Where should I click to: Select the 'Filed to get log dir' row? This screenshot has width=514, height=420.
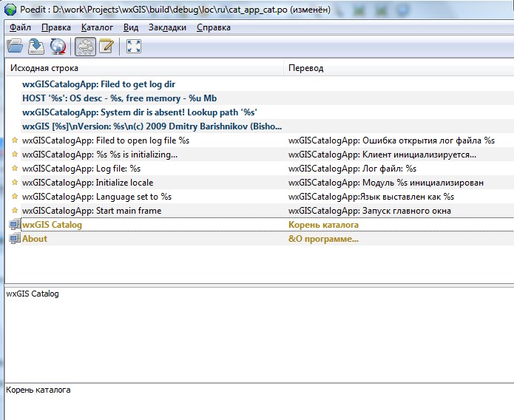coord(98,84)
